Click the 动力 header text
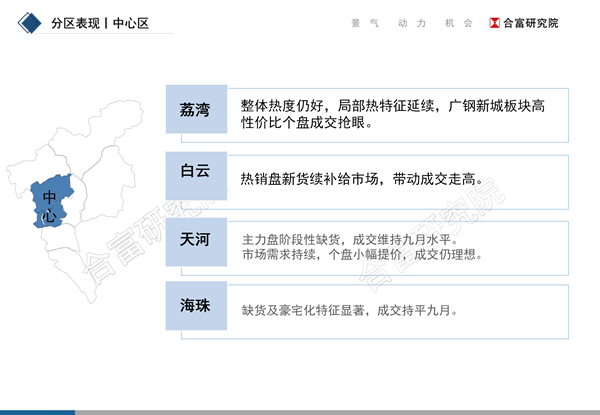The width and height of the screenshot is (600, 415). (412, 23)
